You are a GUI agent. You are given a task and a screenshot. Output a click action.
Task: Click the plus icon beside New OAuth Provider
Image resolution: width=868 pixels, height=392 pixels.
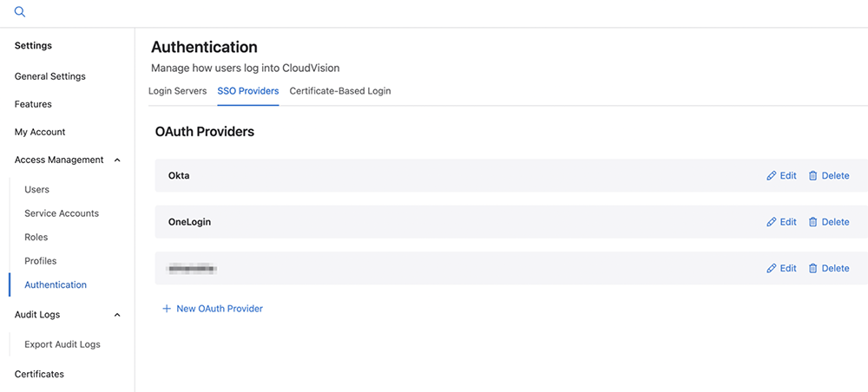[166, 309]
